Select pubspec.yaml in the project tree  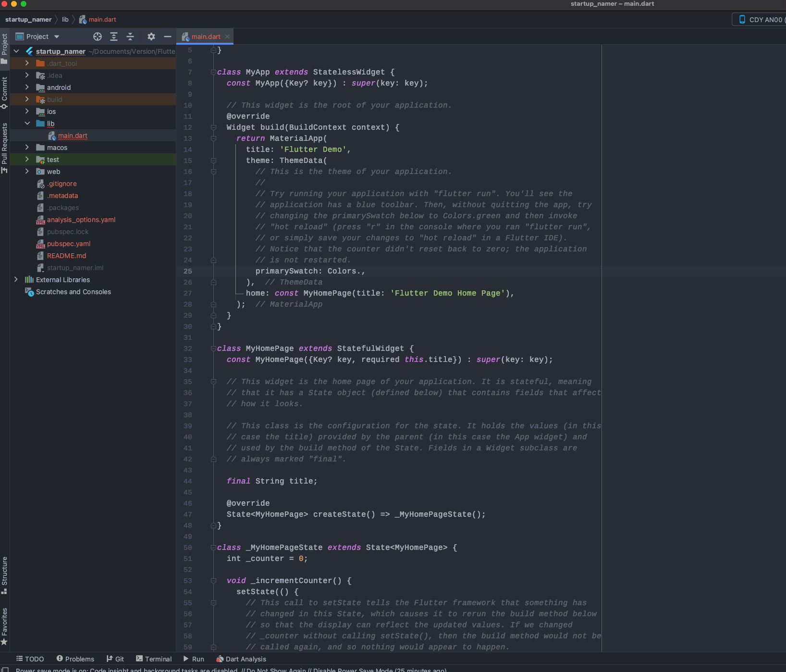(68, 244)
